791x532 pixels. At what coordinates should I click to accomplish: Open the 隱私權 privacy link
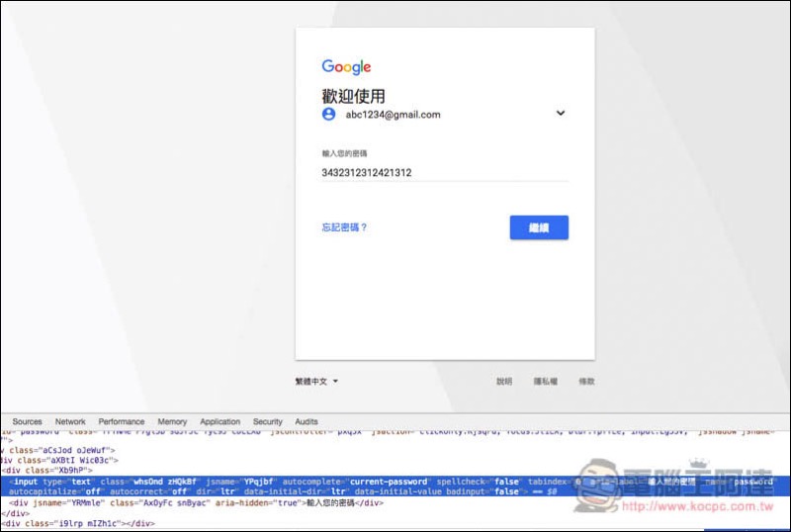[546, 381]
